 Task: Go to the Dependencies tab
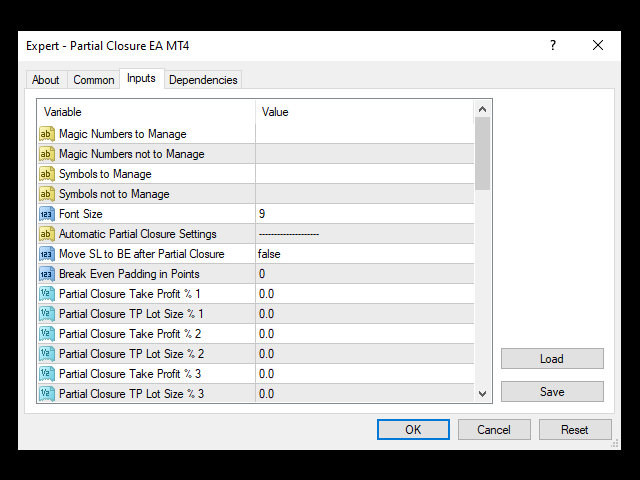[x=203, y=80]
